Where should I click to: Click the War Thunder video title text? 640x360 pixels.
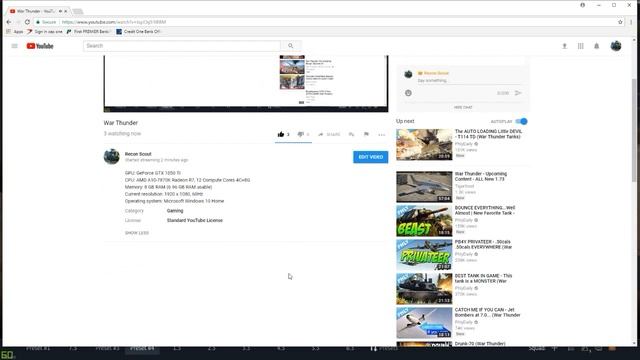click(x=120, y=123)
